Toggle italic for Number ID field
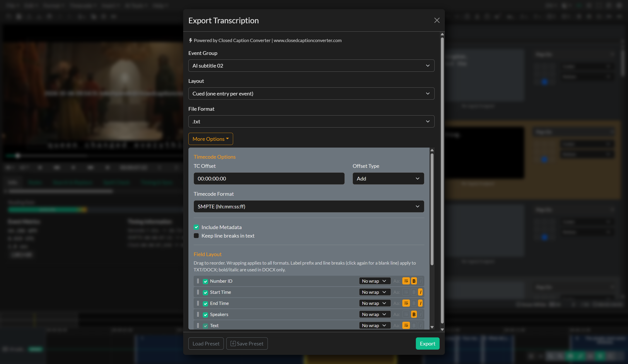Image resolution: width=628 pixels, height=364 pixels. point(420,281)
